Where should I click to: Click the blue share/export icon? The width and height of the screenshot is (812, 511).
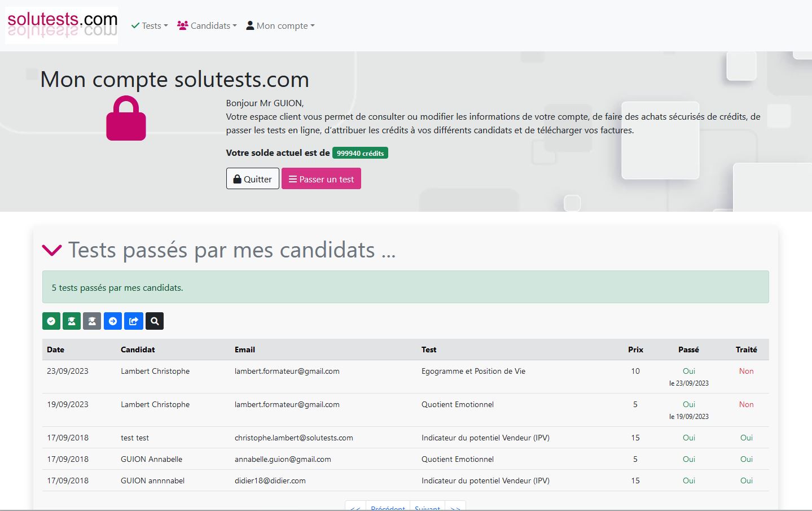coord(134,321)
